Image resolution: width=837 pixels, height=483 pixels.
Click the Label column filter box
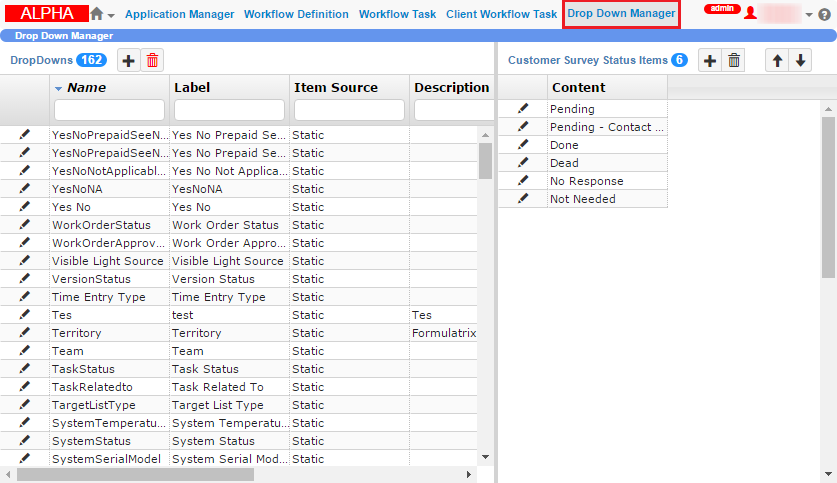[x=229, y=110]
